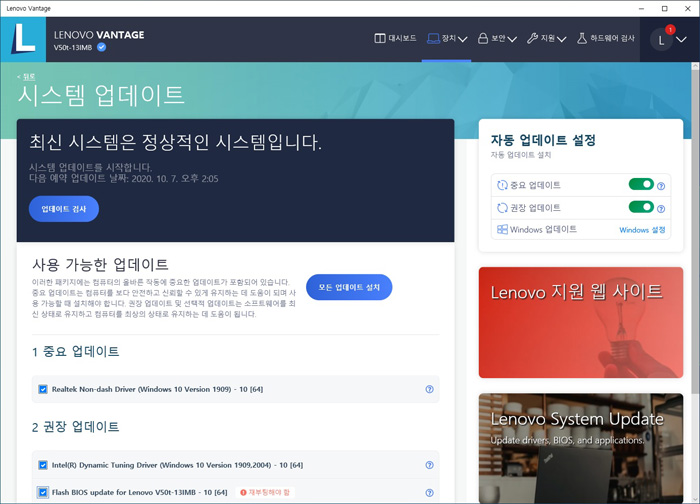Image resolution: width=700 pixels, height=504 pixels.
Task: Uncheck Intel Dynamic Tuning Driver checkbox
Action: tap(43, 465)
